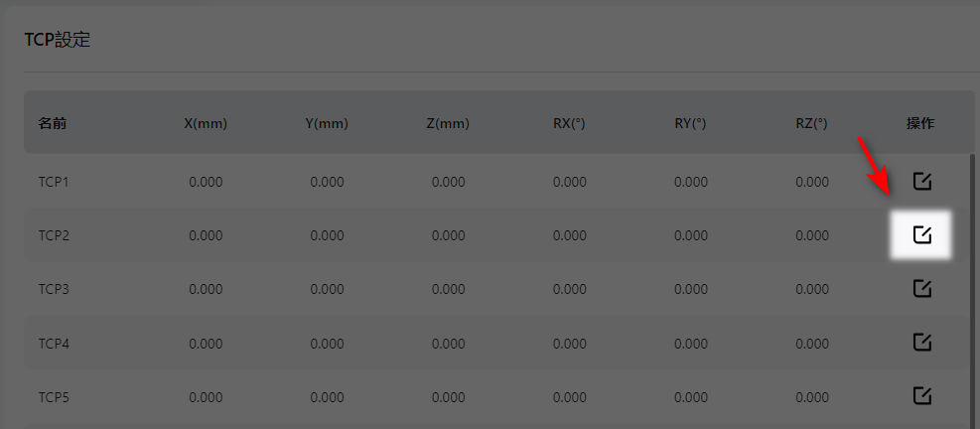Click the TCP設定 section title
The height and width of the screenshot is (429, 980).
point(58,40)
